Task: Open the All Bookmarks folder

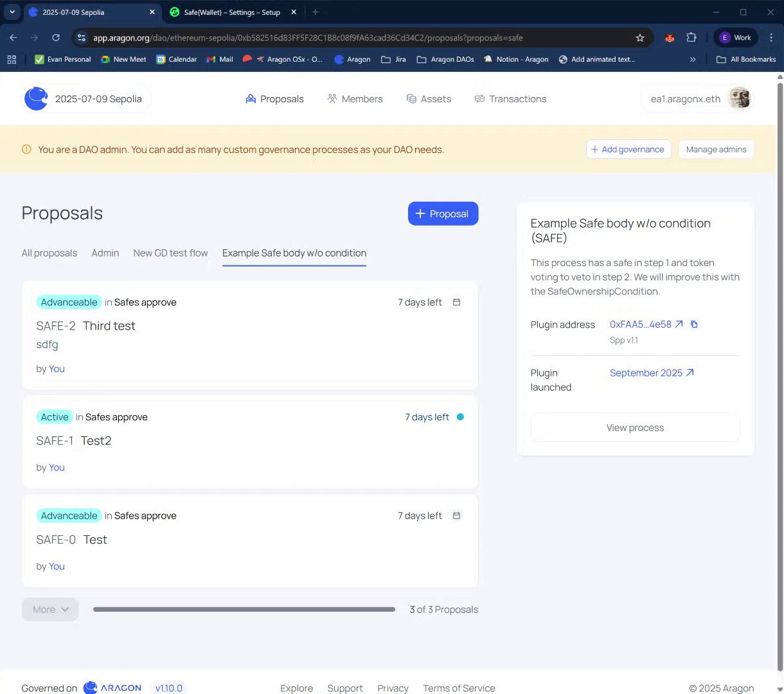Action: pyautogui.click(x=746, y=59)
